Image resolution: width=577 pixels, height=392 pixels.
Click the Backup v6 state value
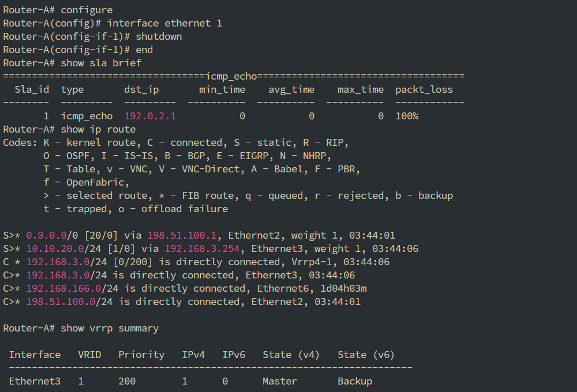(x=355, y=382)
